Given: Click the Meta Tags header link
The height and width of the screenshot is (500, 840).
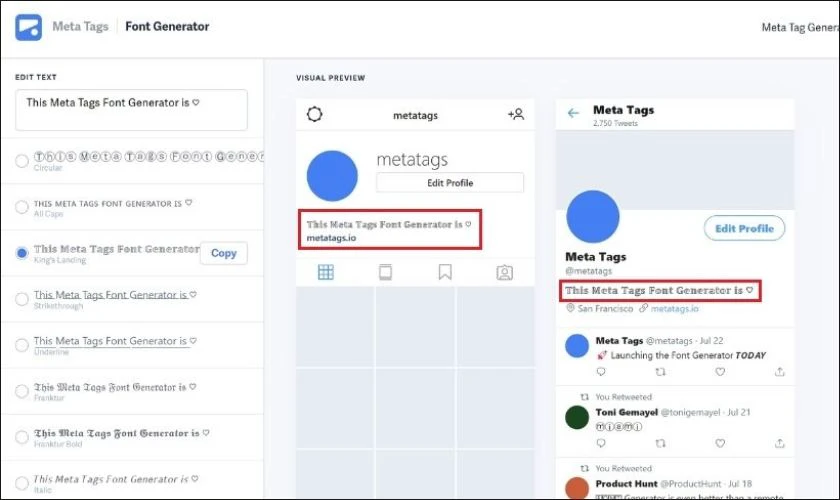Looking at the screenshot, I should (x=80, y=26).
